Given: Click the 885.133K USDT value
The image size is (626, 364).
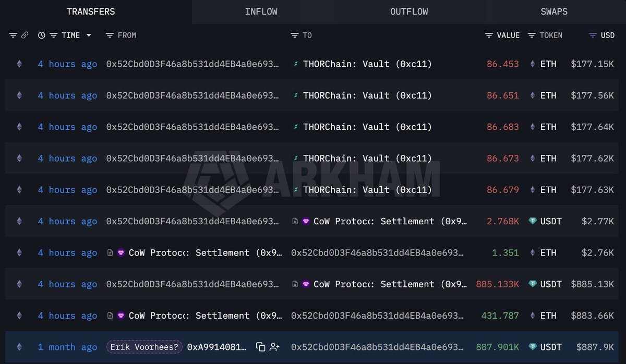Looking at the screenshot, I should pos(497,284).
